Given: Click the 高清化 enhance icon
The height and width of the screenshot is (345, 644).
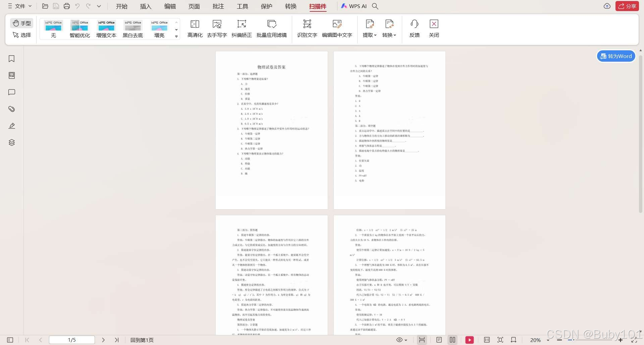Looking at the screenshot, I should (x=195, y=28).
